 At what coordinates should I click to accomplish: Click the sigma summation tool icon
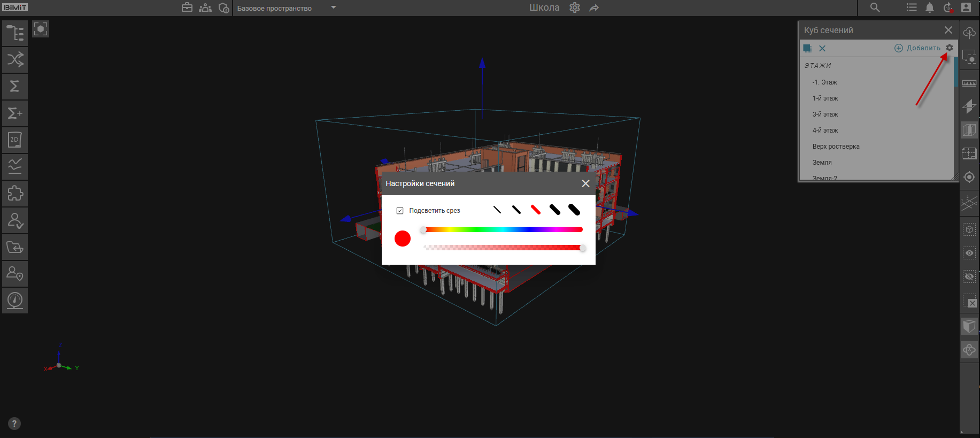click(15, 86)
